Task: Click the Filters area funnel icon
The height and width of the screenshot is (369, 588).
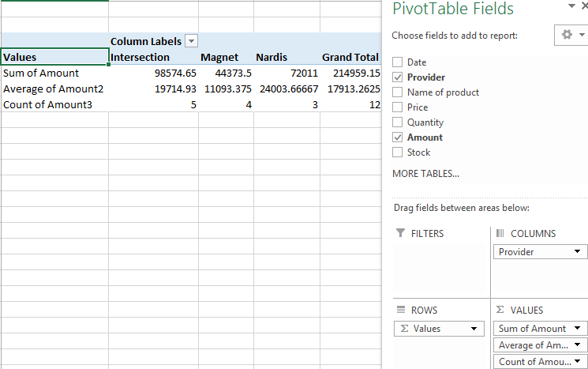Action: 400,234
